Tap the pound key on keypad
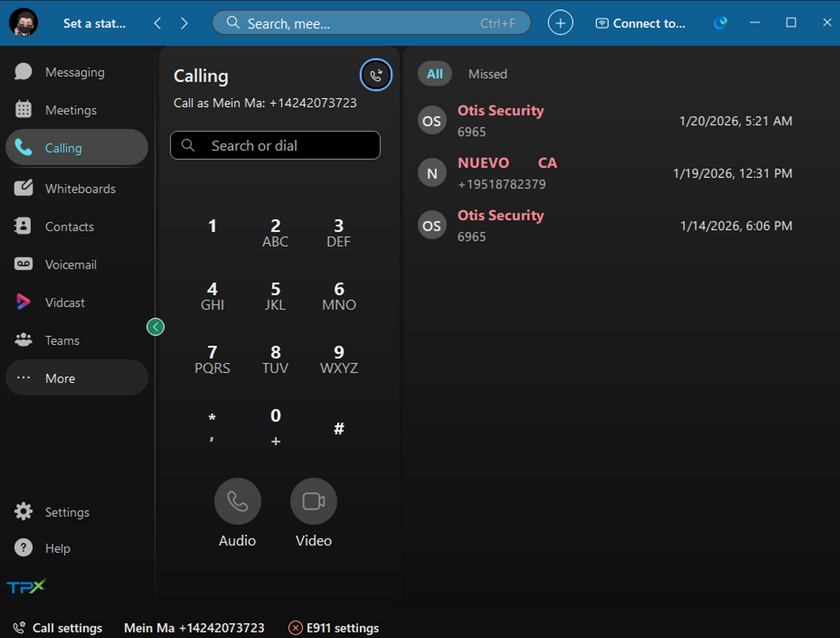The height and width of the screenshot is (638, 840). [339, 428]
